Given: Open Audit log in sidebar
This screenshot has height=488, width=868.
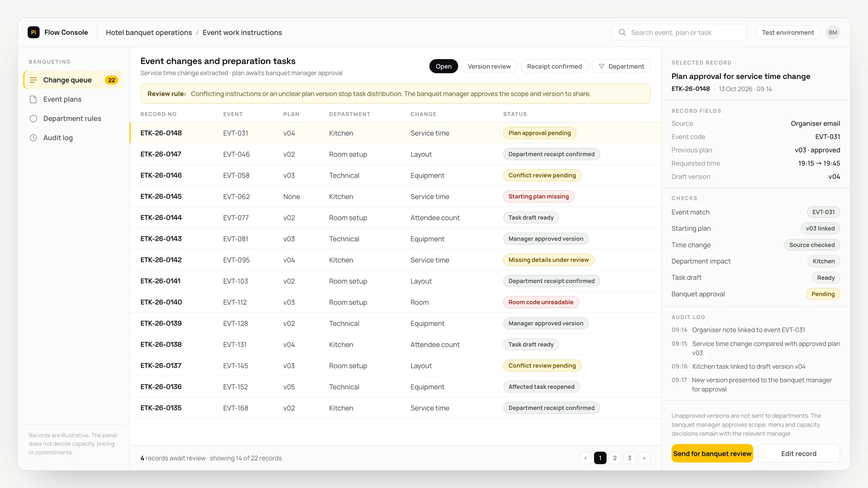Looking at the screenshot, I should 74,138.
